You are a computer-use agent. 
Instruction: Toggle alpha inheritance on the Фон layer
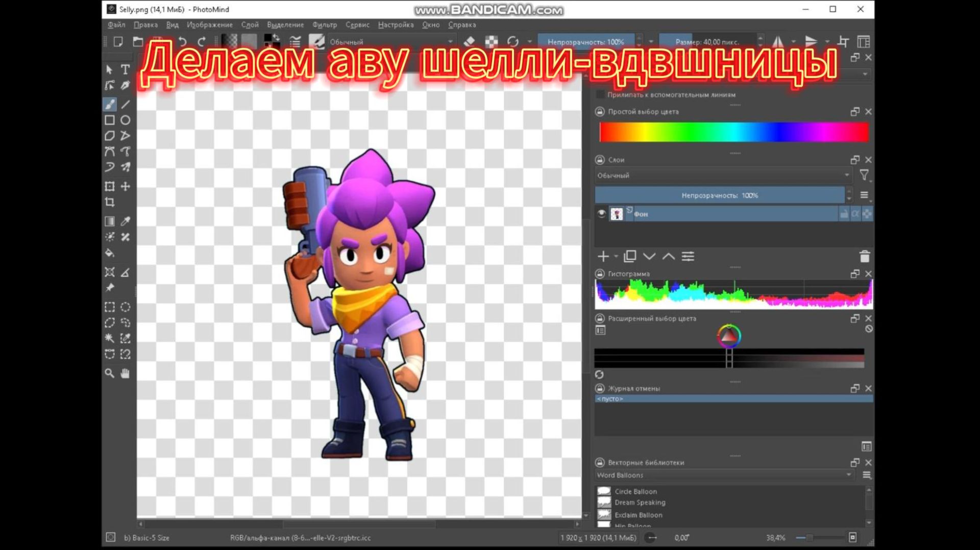[856, 214]
